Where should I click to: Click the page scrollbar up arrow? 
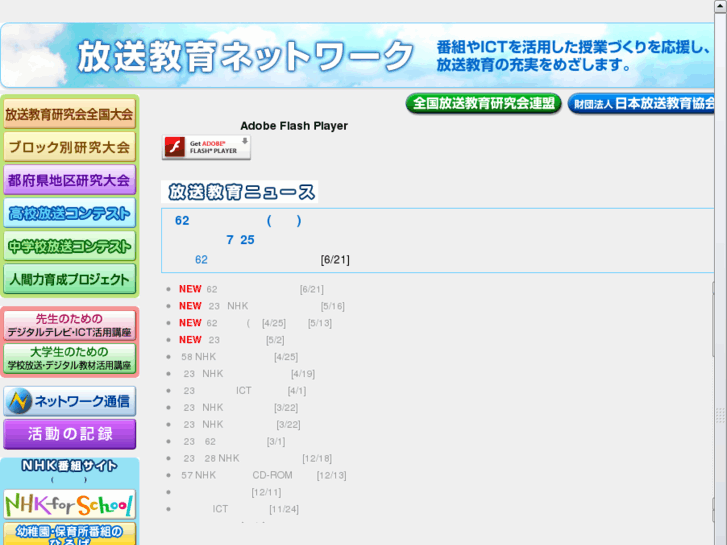click(x=720, y=6)
